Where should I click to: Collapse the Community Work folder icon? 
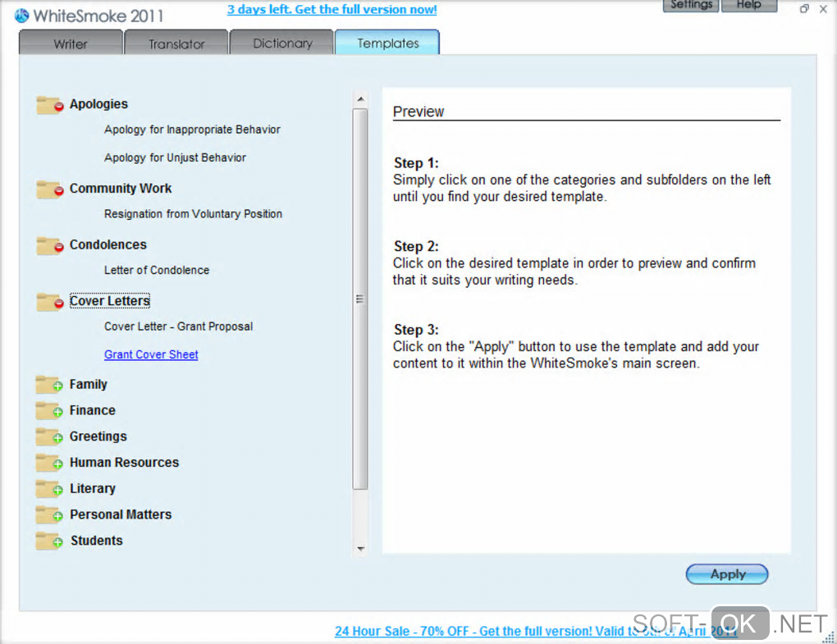(50, 190)
